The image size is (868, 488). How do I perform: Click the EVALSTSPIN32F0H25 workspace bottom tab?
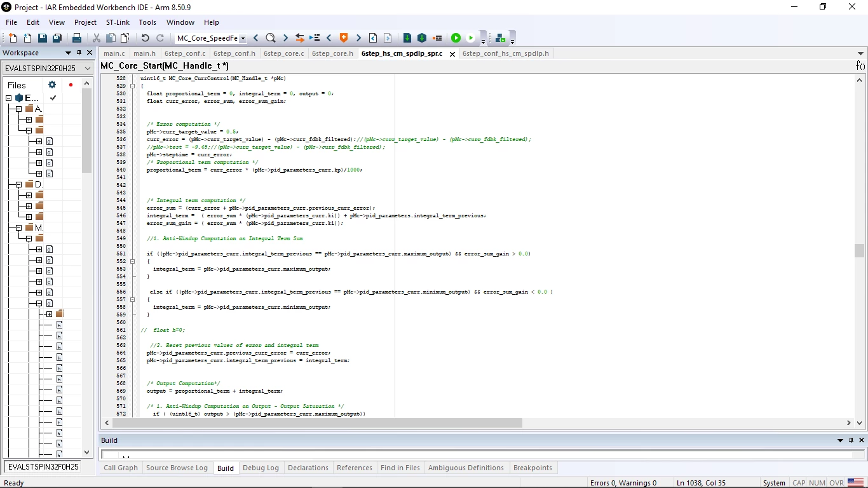coord(43,466)
